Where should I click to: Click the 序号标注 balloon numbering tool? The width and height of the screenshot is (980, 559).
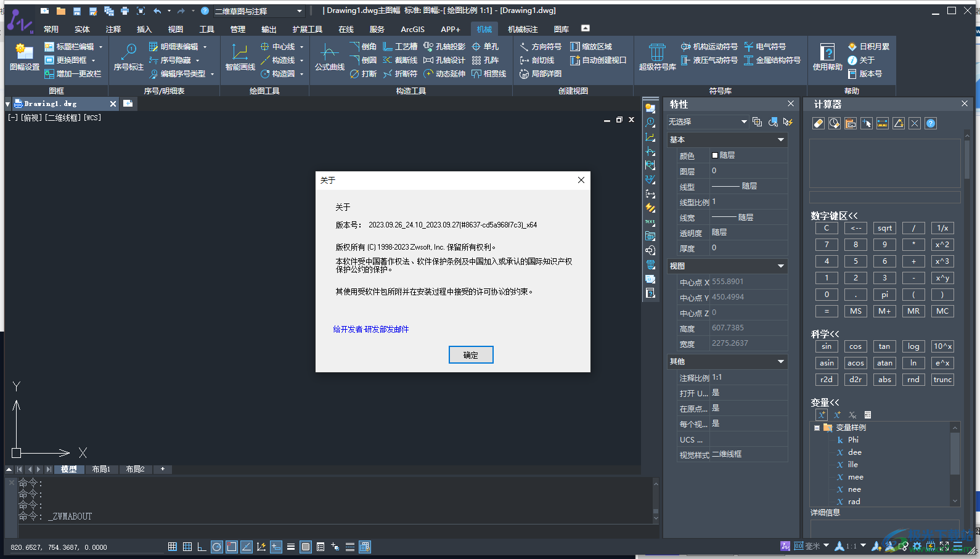point(129,58)
